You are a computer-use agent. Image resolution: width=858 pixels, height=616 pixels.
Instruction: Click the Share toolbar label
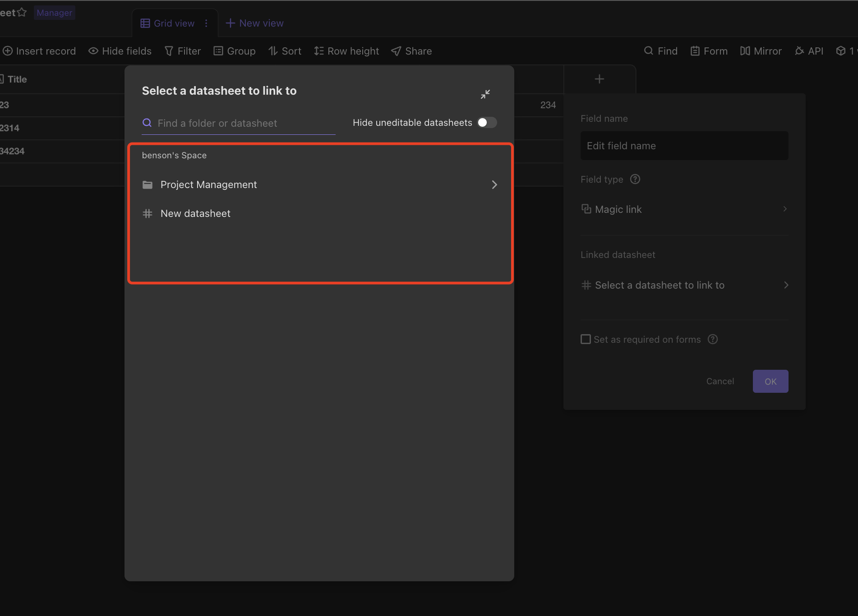419,51
